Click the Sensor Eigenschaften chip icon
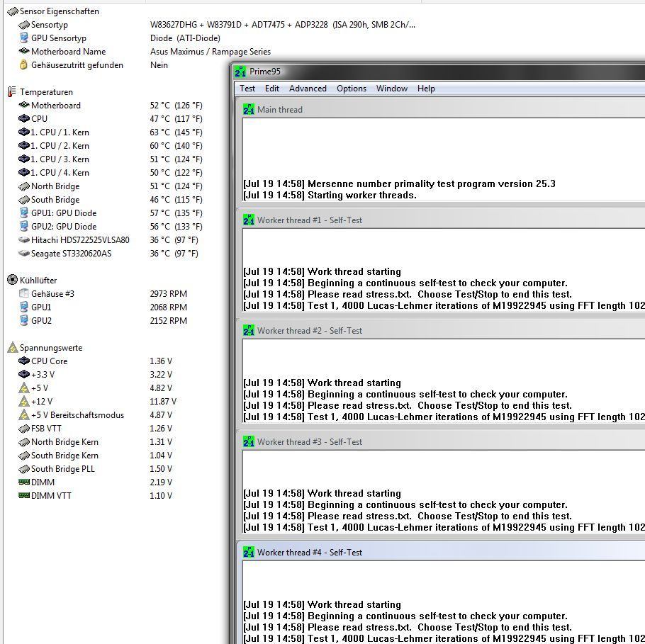Viewport: 645px width, 644px height. 13,11
